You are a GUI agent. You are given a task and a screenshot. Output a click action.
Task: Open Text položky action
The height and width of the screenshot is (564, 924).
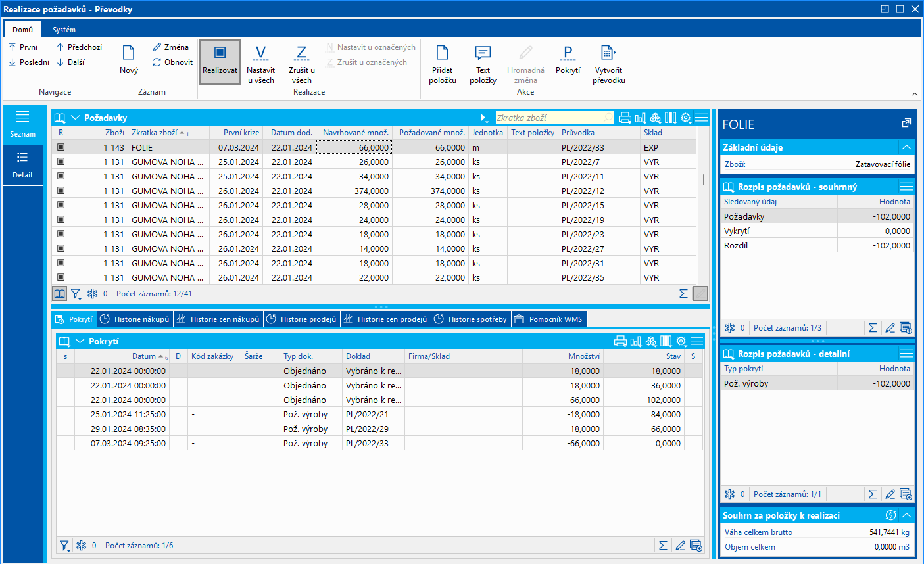483,54
